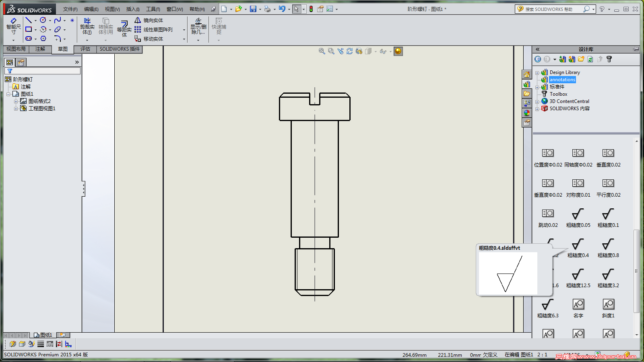Open the Linear Sketch Pattern dropdown arrow
The image size is (644, 362).
184,30
